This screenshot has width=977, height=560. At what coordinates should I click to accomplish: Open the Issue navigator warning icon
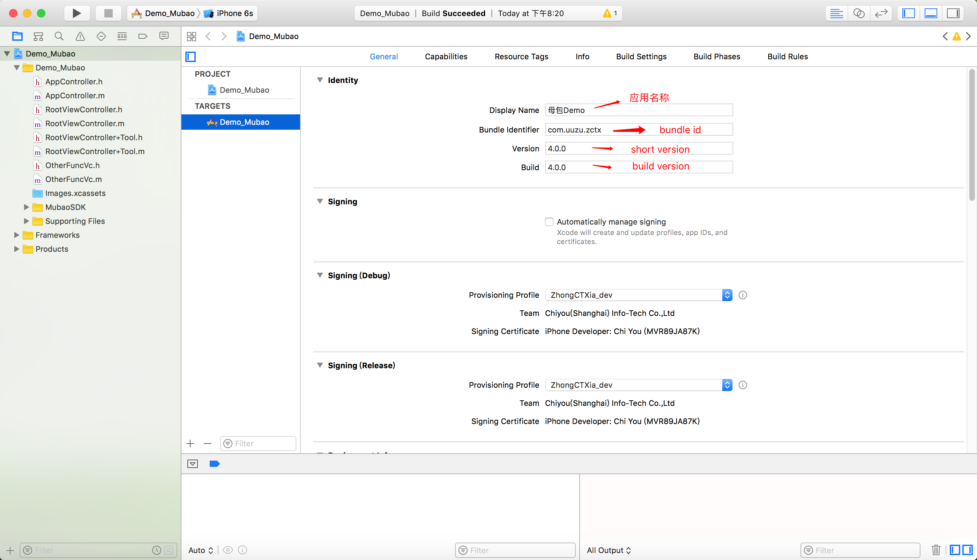pyautogui.click(x=80, y=36)
